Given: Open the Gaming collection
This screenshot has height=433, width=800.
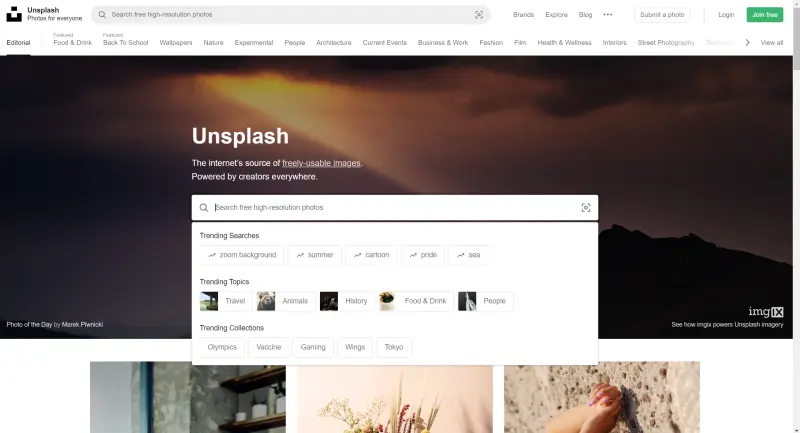Looking at the screenshot, I should pyautogui.click(x=313, y=347).
